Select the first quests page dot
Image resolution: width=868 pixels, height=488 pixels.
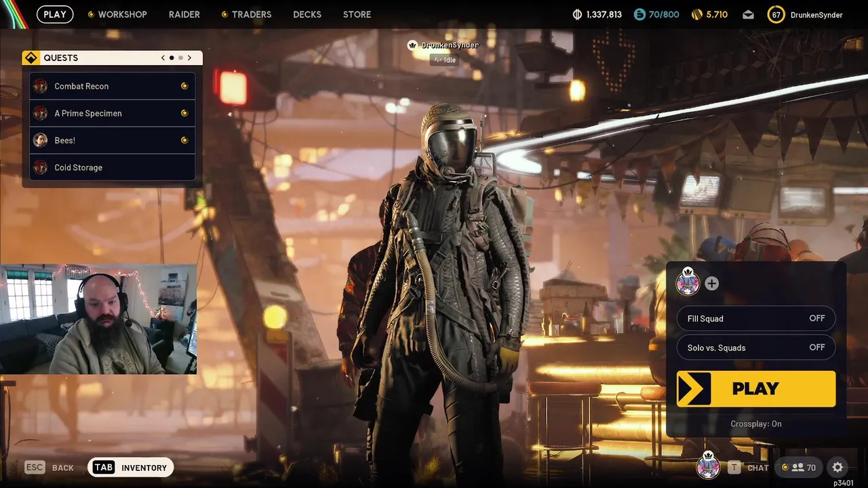(x=172, y=58)
